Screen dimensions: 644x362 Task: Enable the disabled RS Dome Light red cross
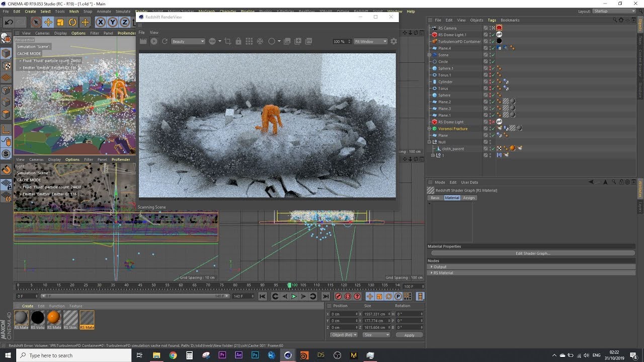click(x=493, y=122)
